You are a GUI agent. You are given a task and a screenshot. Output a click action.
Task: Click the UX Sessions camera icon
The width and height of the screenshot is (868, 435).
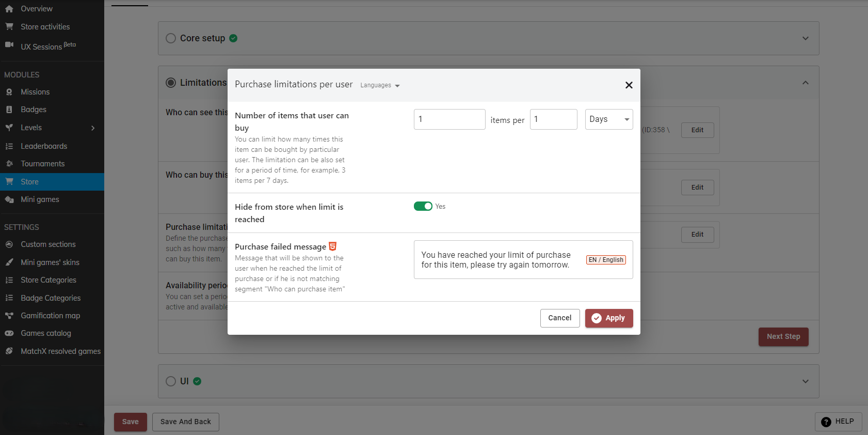[x=9, y=45]
